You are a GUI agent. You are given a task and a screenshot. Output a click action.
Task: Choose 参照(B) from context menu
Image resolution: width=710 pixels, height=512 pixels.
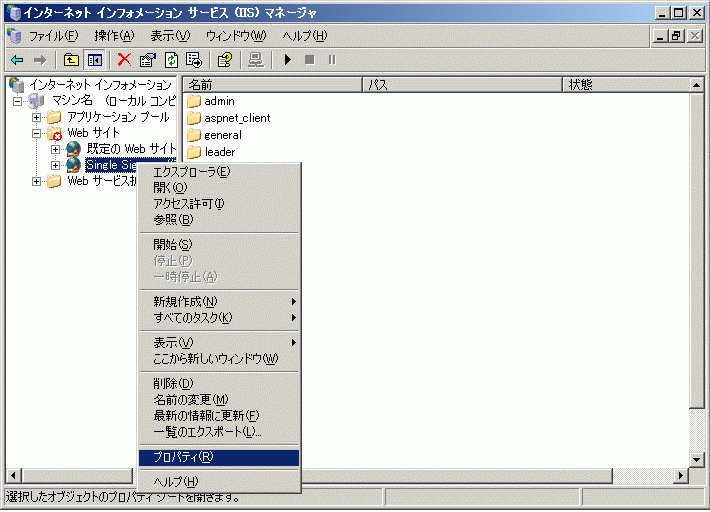pyautogui.click(x=219, y=220)
